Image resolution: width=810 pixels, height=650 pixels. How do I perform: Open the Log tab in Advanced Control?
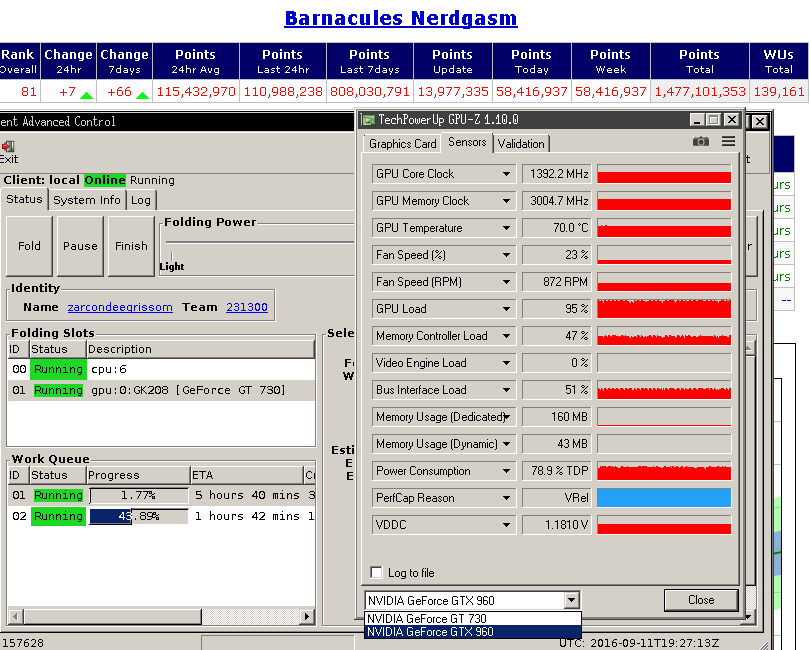(x=141, y=200)
